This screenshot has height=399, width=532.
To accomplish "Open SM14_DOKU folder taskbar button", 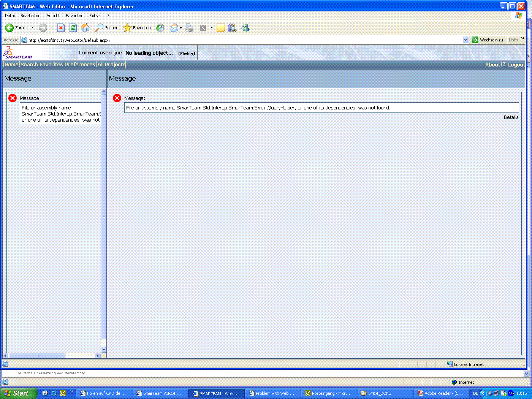I will [385, 393].
